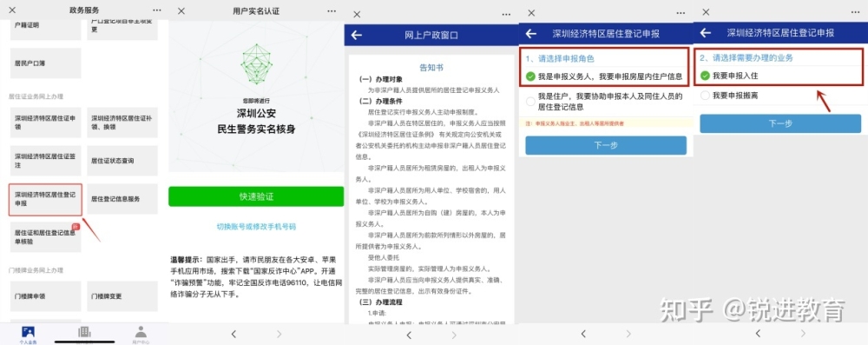Tap bottom forward chevron on 申报角色 screen

point(628,334)
